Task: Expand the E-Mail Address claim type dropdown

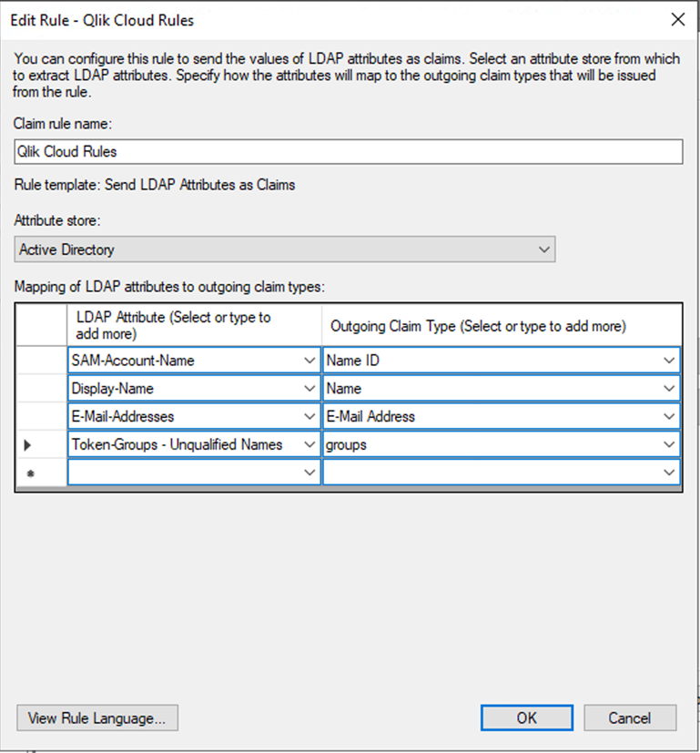Action: click(670, 417)
